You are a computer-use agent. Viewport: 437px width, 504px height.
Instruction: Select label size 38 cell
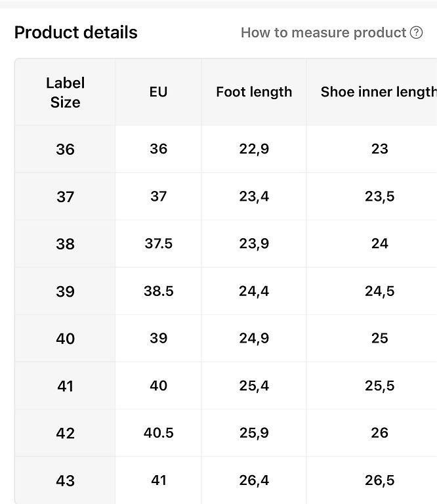66,244
